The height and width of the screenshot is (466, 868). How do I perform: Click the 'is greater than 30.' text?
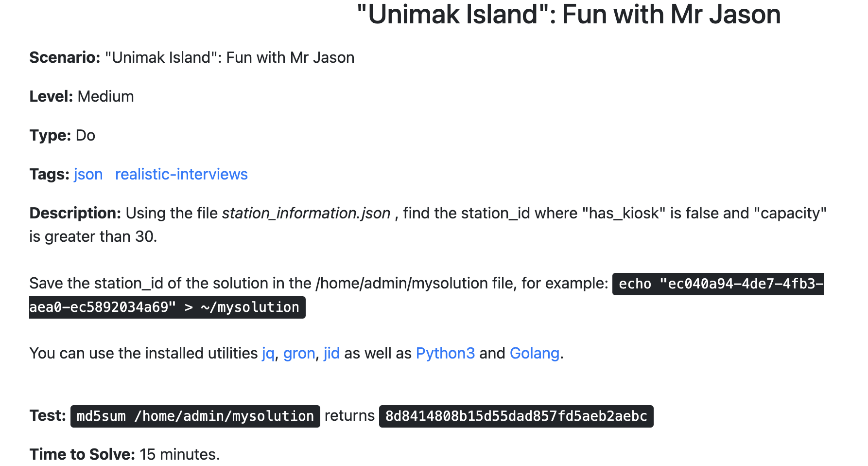93,236
